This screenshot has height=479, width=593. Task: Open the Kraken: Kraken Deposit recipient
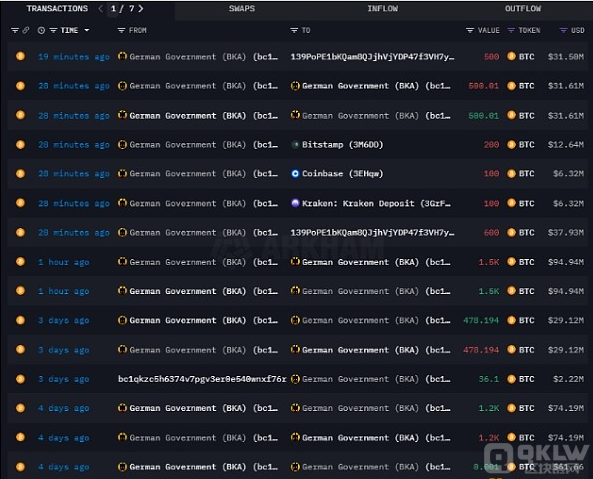[x=376, y=203]
